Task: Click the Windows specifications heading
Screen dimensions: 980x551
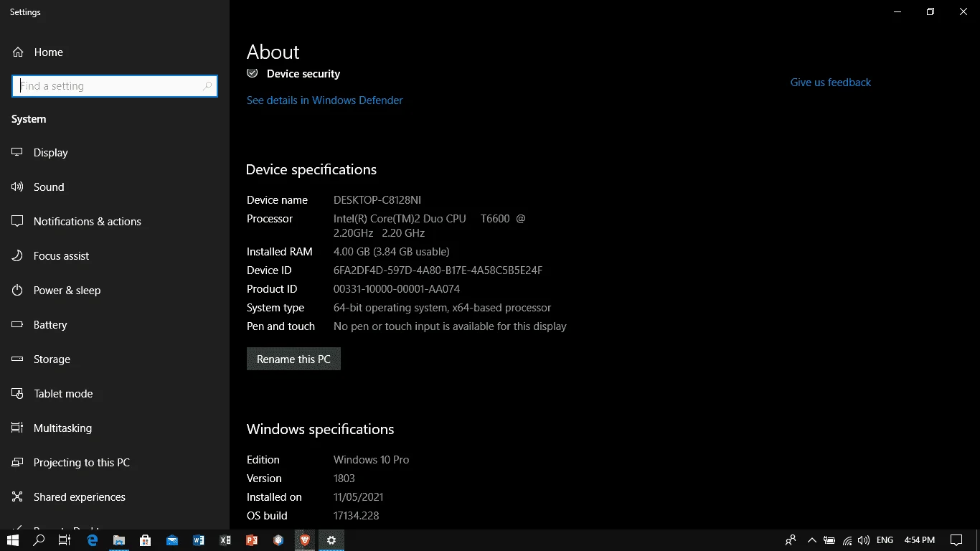Action: tap(320, 430)
